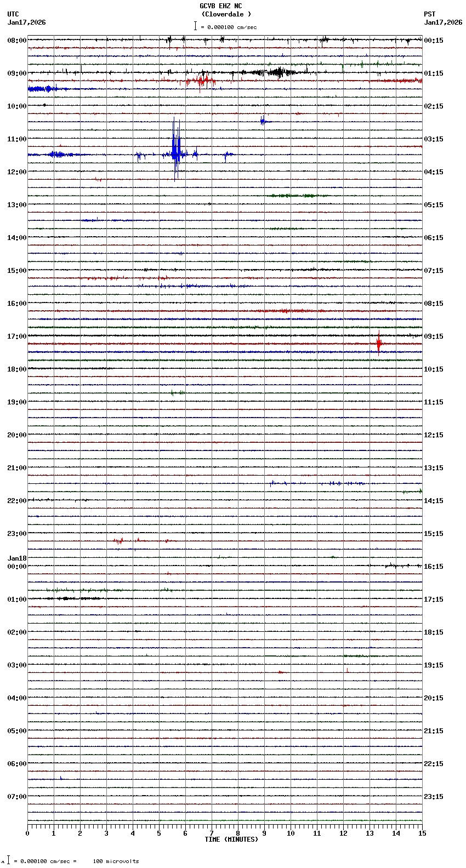The height and width of the screenshot is (868, 466).
Task: Click the 20:15 PST row label
Action: coord(434,698)
